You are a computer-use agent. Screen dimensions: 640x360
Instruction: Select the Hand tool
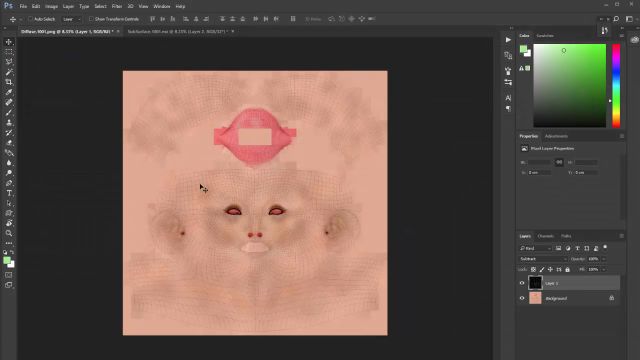pos(9,223)
